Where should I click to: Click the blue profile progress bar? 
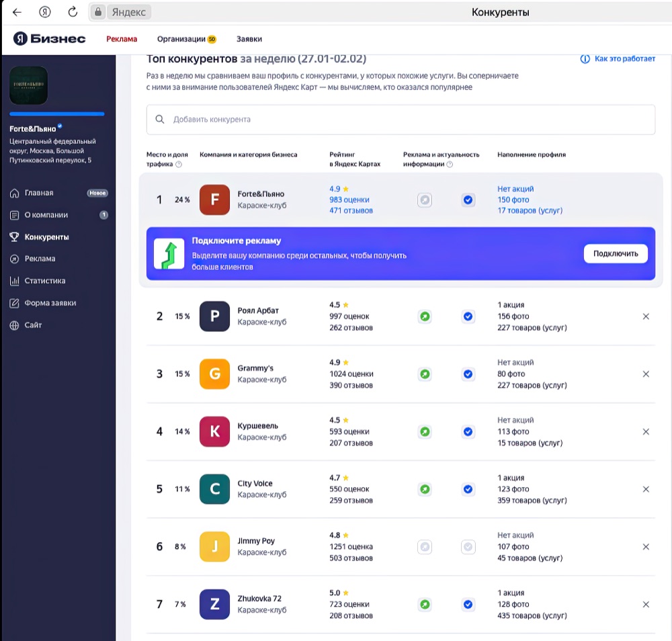pyautogui.click(x=57, y=114)
